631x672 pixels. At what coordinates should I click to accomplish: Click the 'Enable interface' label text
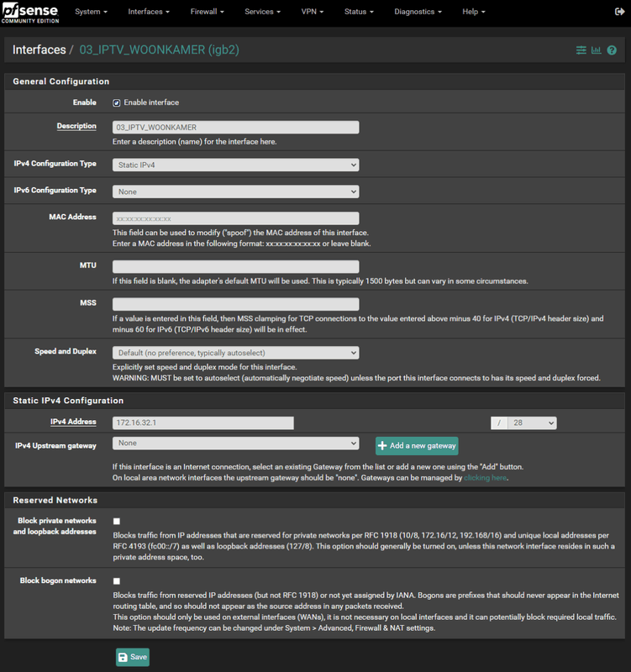point(151,102)
